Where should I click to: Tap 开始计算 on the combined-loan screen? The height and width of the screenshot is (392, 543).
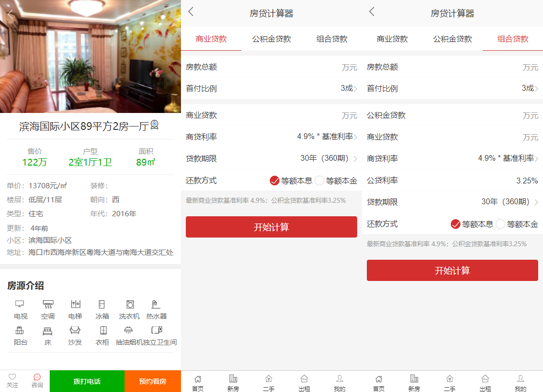pos(453,270)
